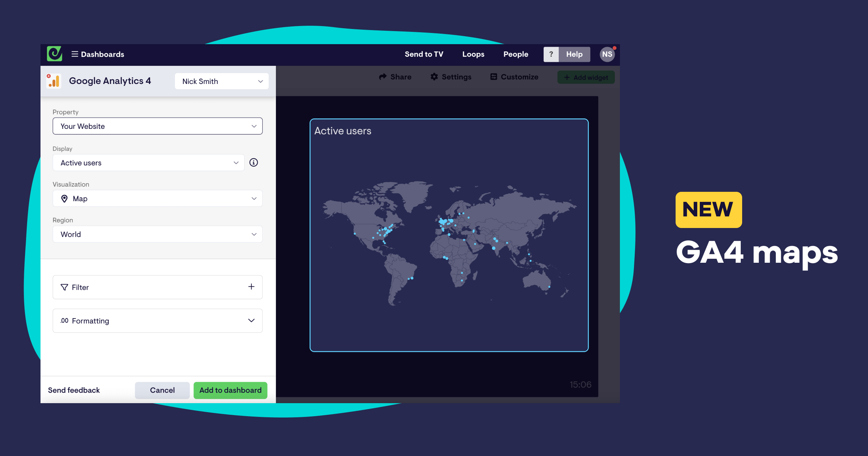Open the Display Active users dropdown

tap(149, 163)
